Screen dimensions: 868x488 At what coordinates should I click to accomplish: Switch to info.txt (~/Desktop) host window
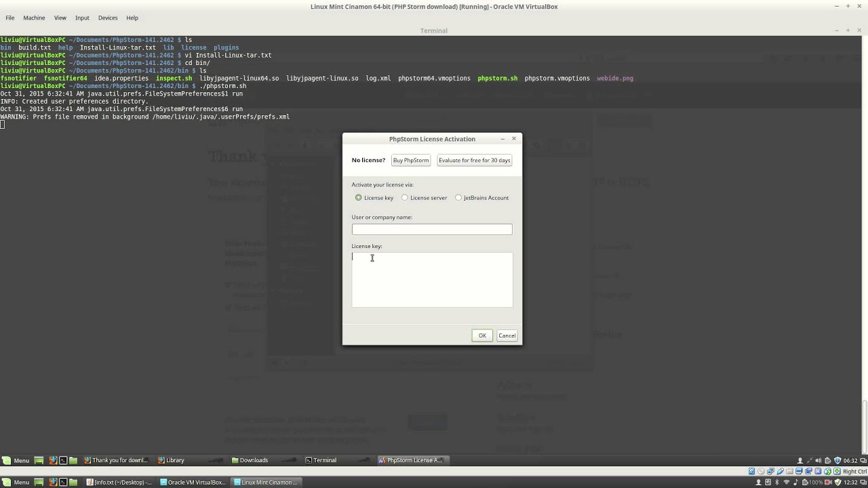click(119, 483)
